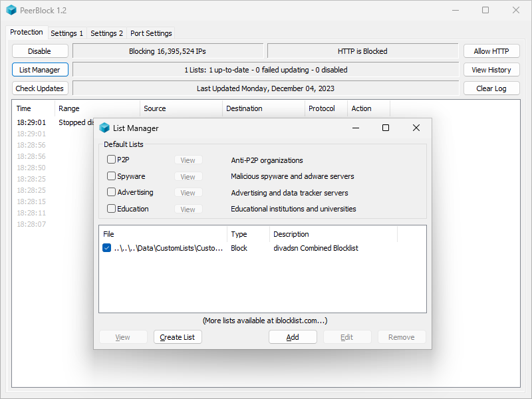The width and height of the screenshot is (532, 399).
Task: Click the PeerBlock cube icon in title bar
Action: [x=11, y=11]
